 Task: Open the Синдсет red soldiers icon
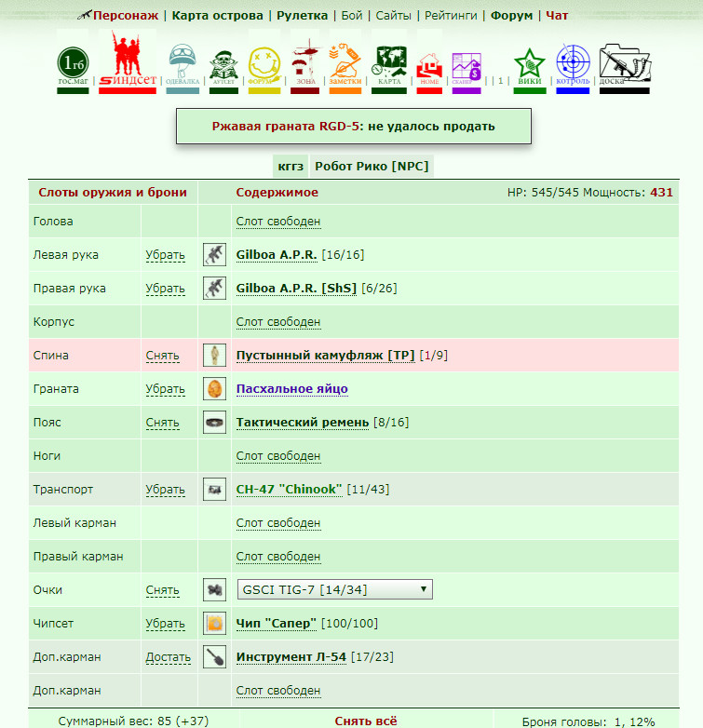pyautogui.click(x=128, y=61)
